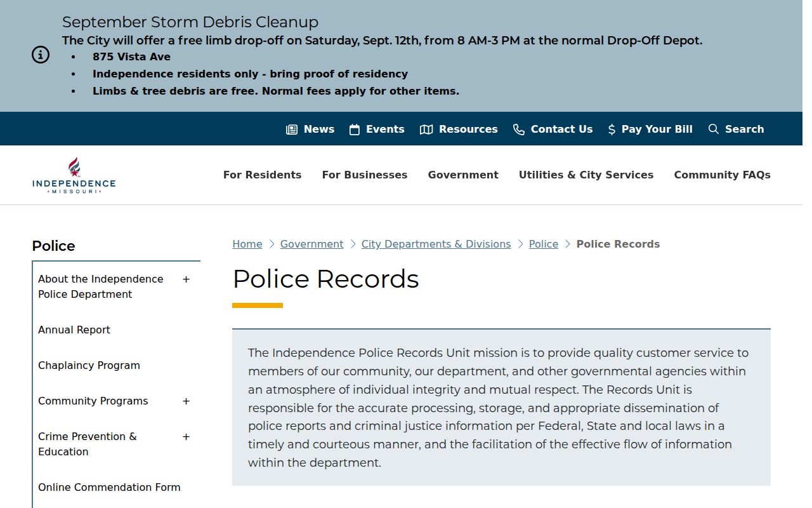
Task: Click the dollar sign icon beside Pay Your Bill
Action: 612,130
